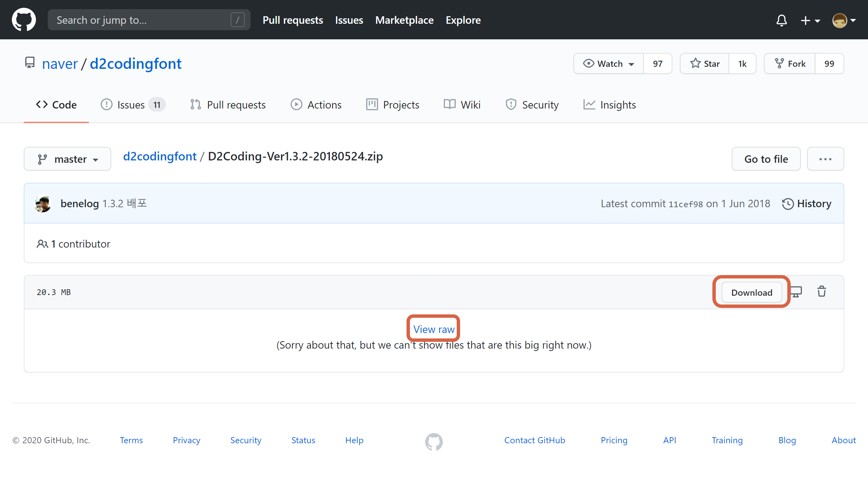
Task: Open the Blog footer link
Action: point(787,440)
